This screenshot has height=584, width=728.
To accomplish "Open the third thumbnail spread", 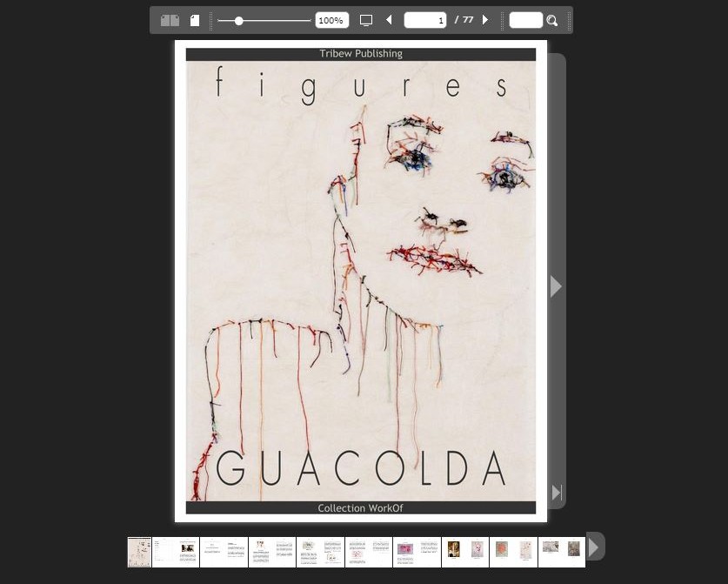I will point(224,552).
